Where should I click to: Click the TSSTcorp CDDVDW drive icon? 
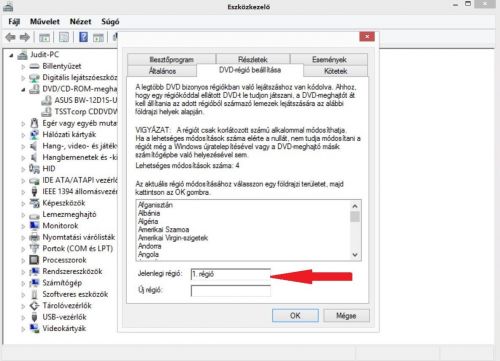tap(47, 112)
